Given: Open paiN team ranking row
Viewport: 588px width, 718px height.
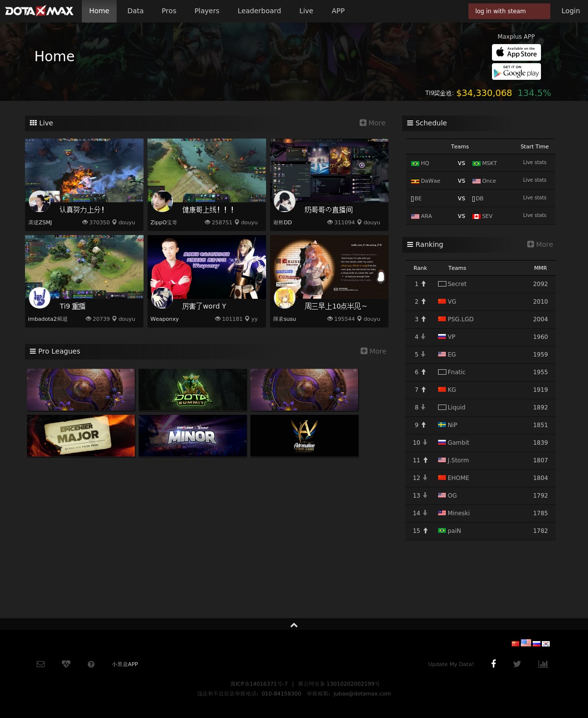Looking at the screenshot, I should (480, 530).
